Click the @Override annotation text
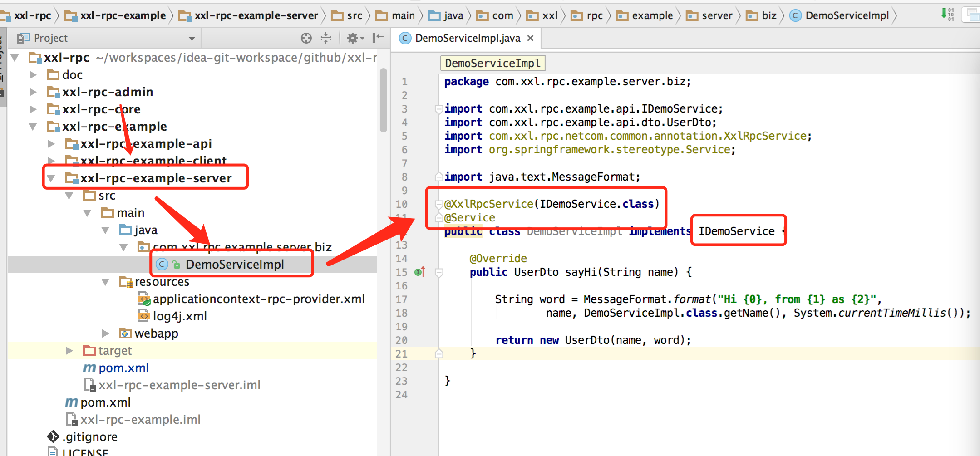 coord(498,259)
